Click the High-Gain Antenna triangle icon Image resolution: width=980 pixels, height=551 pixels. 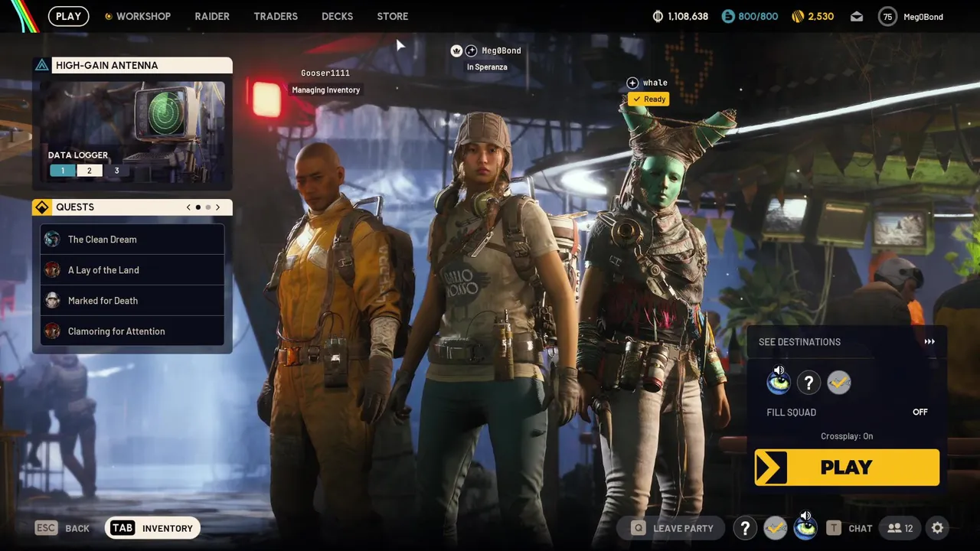(42, 65)
